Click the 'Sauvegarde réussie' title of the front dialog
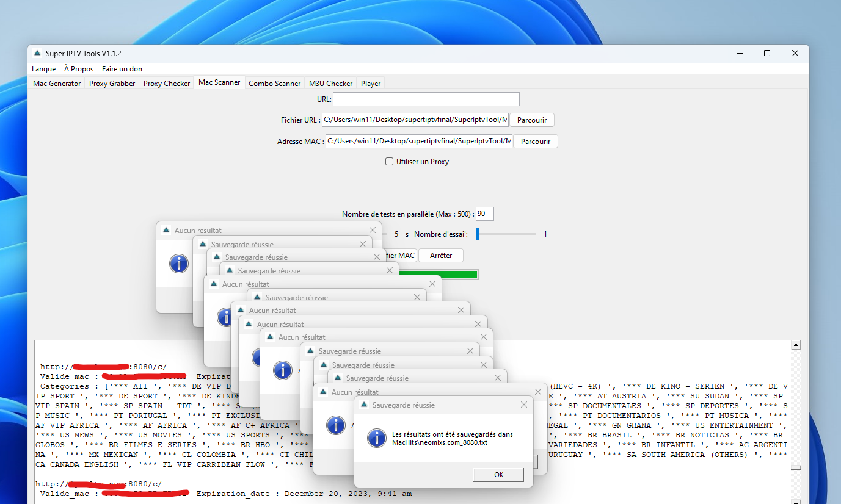This screenshot has height=504, width=841. (404, 405)
